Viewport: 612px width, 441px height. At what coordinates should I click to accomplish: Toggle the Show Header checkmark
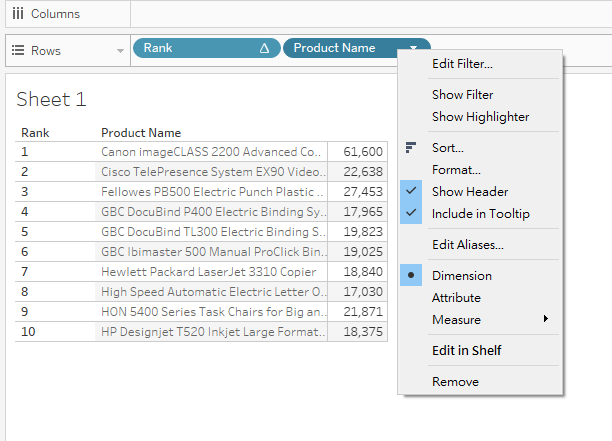coord(411,191)
